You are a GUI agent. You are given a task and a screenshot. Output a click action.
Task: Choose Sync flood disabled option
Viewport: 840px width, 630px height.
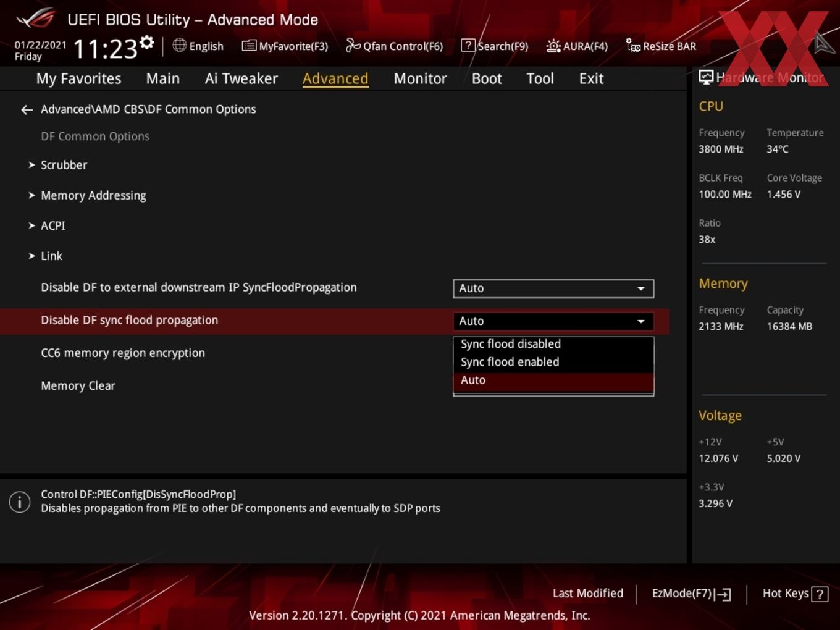pyautogui.click(x=553, y=344)
